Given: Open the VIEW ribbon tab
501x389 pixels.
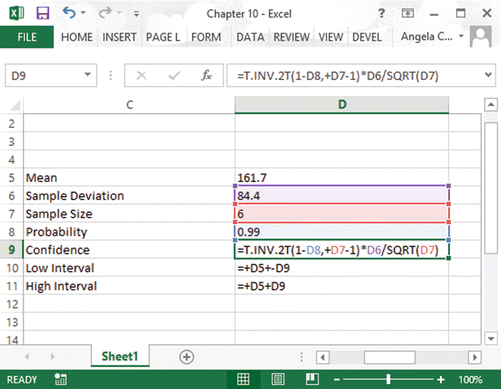Looking at the screenshot, I should [x=331, y=37].
